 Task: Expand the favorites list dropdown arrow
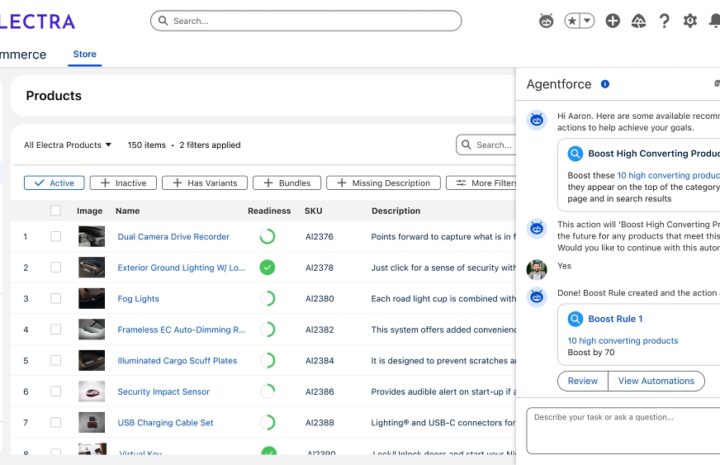[x=587, y=21]
